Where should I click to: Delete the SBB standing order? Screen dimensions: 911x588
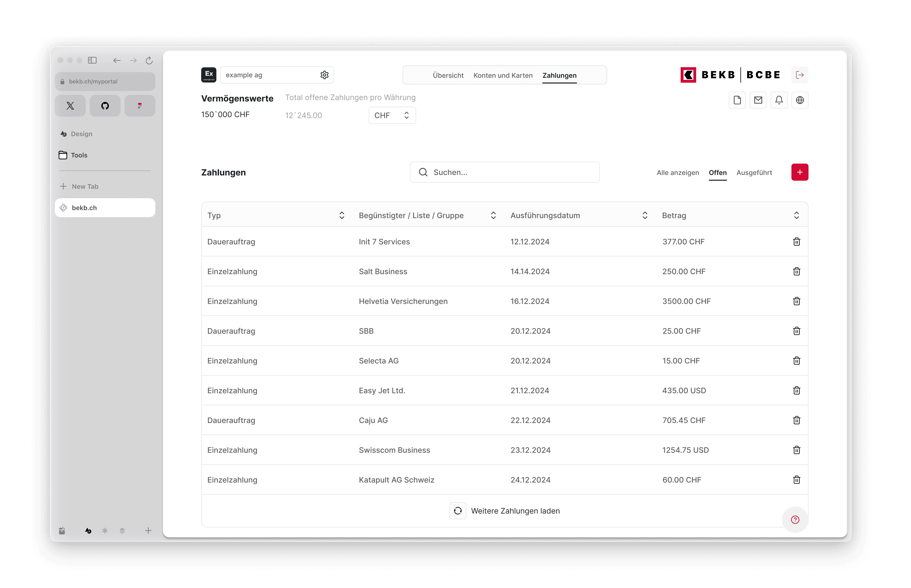tap(796, 331)
